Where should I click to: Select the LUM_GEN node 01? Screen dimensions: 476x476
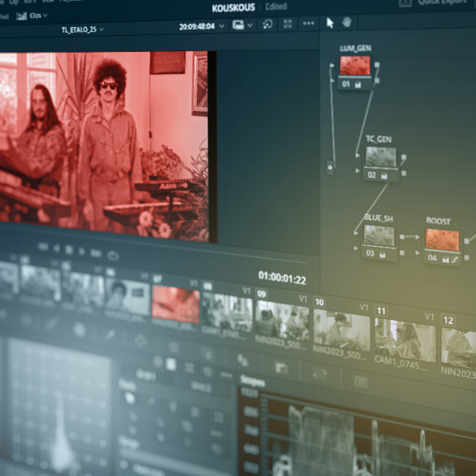[355, 66]
